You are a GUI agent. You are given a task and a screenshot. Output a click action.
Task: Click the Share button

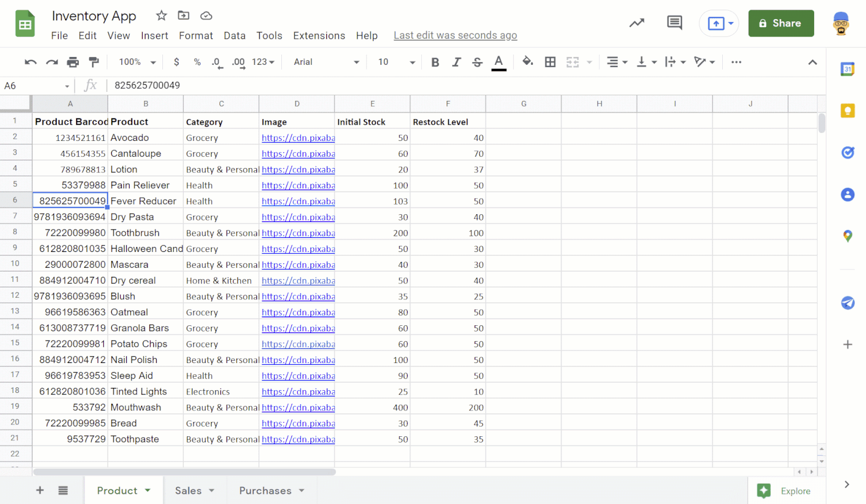[781, 23]
